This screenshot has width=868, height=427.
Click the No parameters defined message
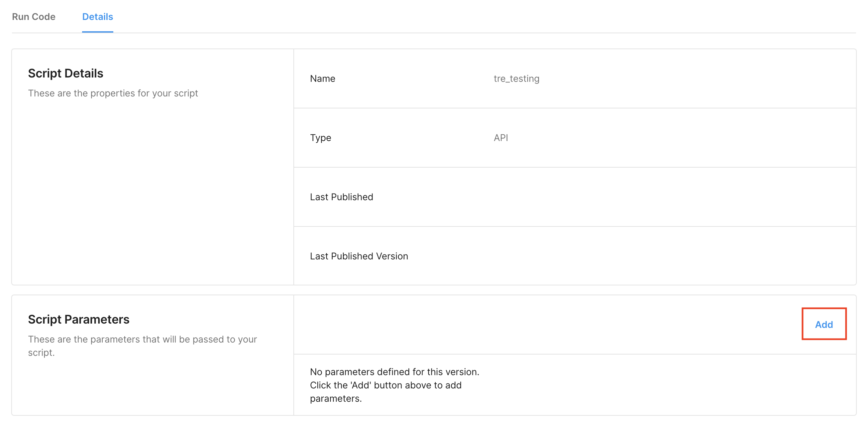394,372
